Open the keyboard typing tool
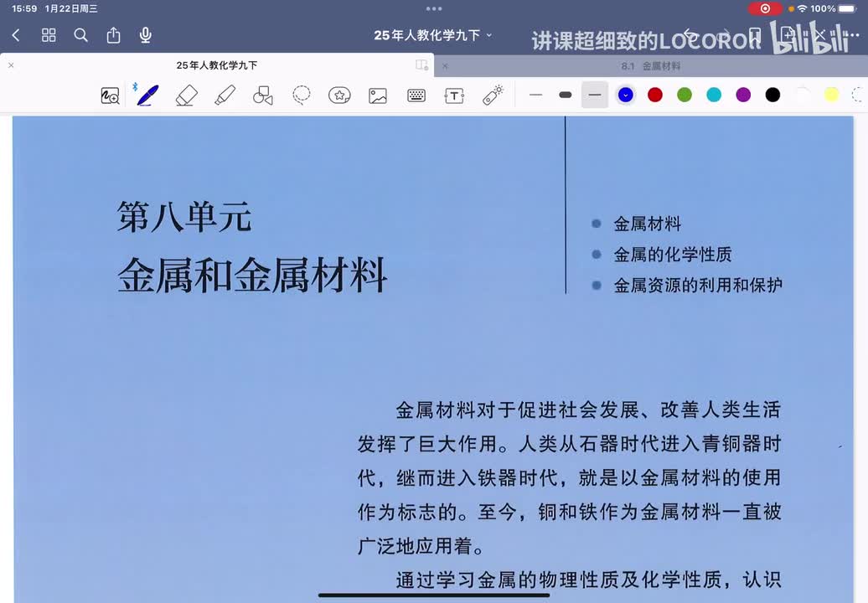Screen dimensions: 868x603 click(x=416, y=95)
